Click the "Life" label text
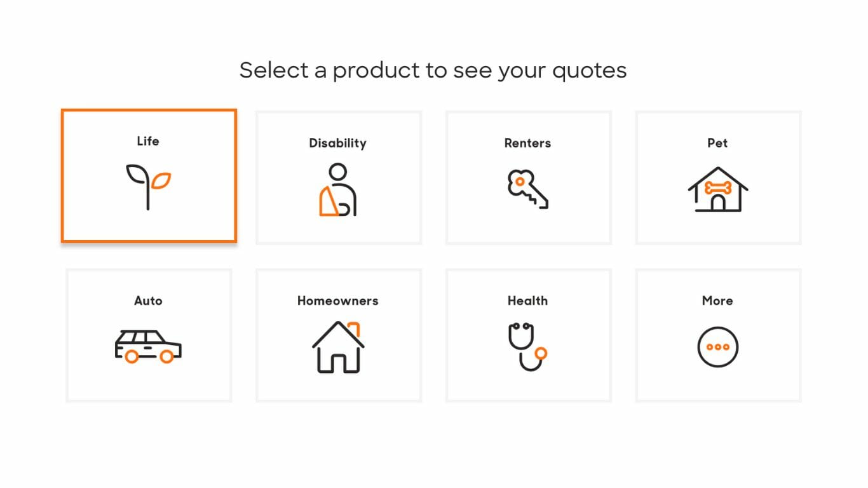 pos(148,141)
